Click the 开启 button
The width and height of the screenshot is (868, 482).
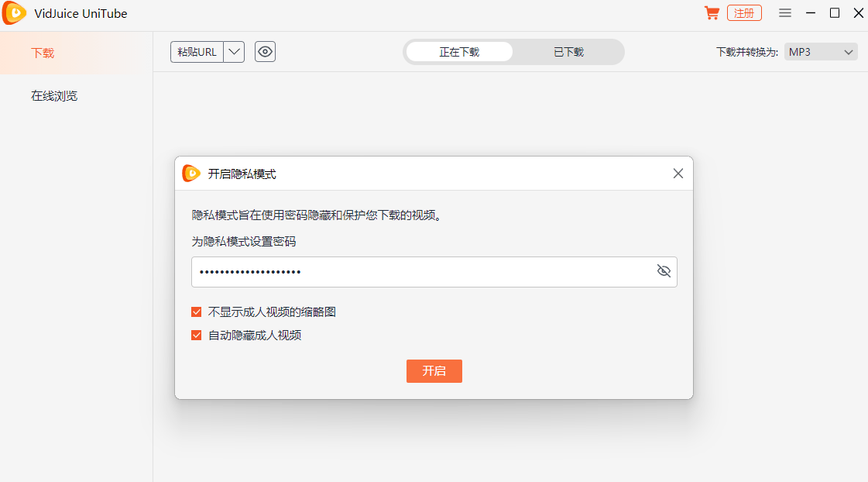[434, 371]
